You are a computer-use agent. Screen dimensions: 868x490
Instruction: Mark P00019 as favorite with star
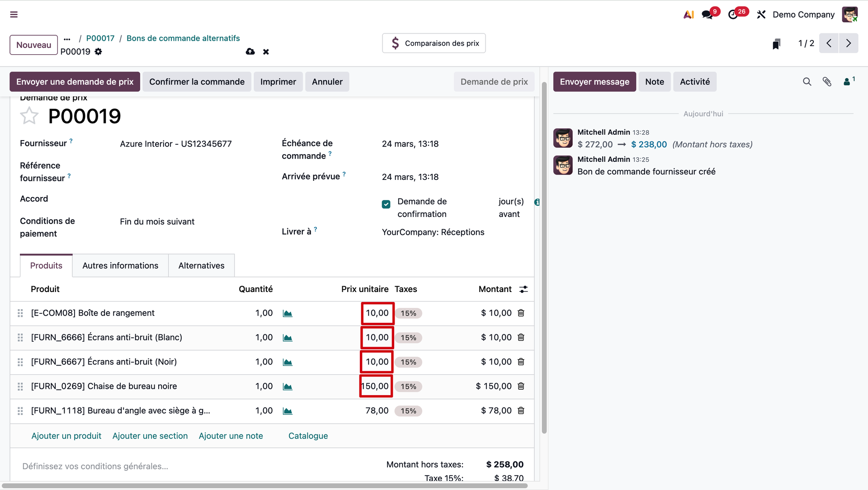point(29,116)
